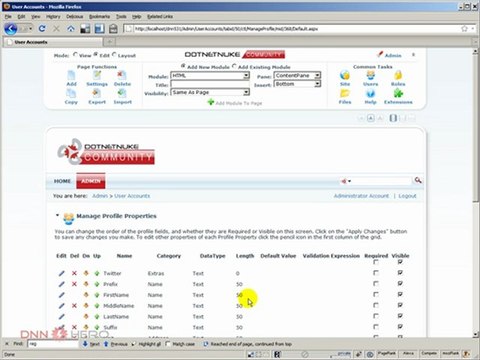Click the find bar text field
The image size is (480, 360).
click(x=53, y=344)
